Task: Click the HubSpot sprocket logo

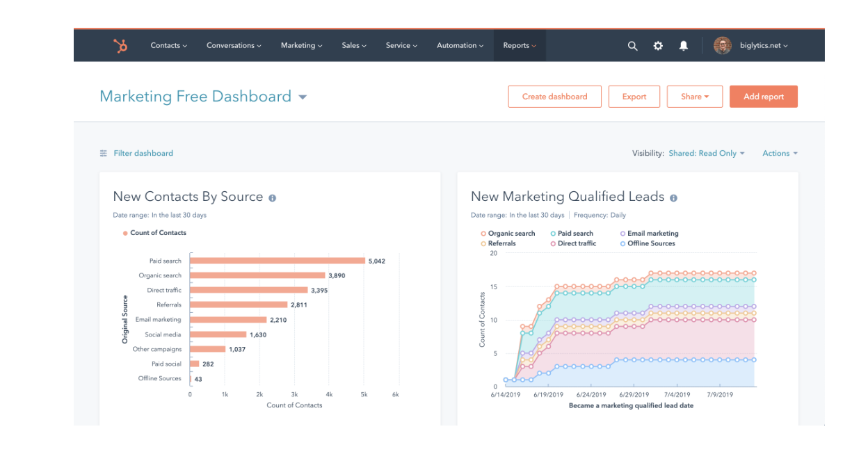Action: click(x=120, y=45)
